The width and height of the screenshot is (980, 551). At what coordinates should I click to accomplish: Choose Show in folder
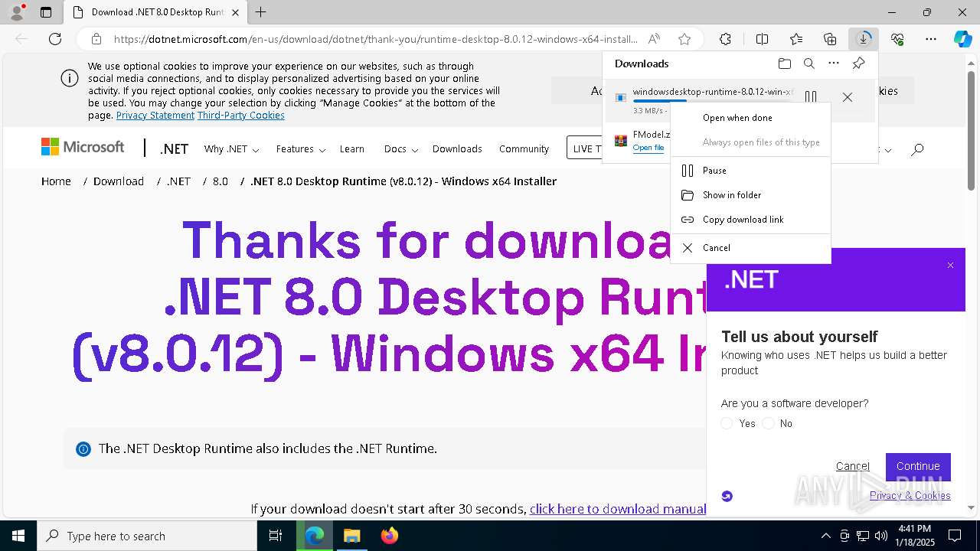click(x=750, y=195)
